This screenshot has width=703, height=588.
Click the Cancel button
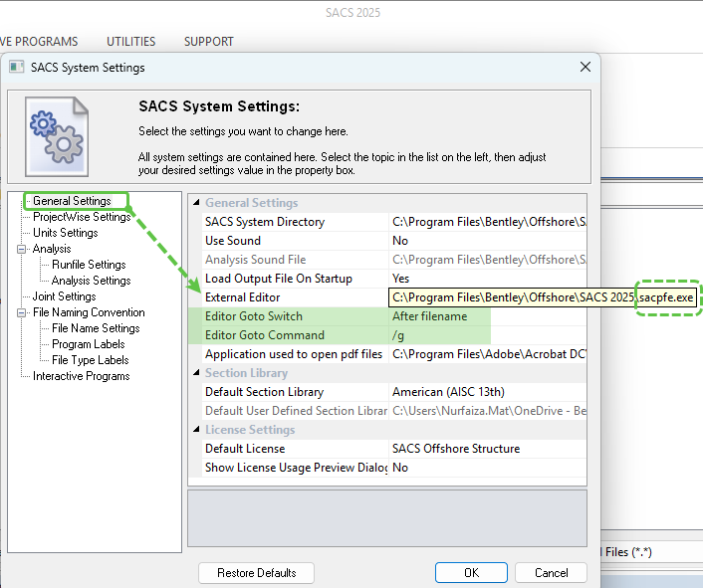click(551, 573)
